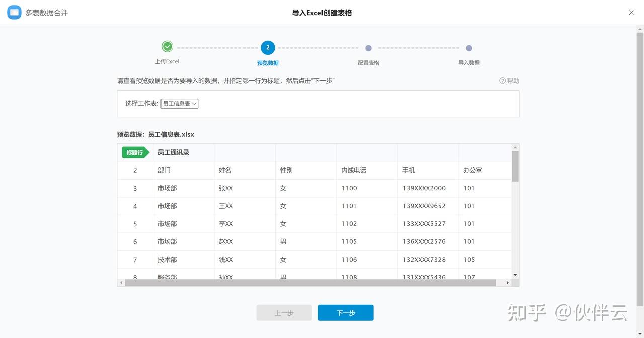
Task: Click the 男 cell in 赵XX row
Action: tap(306, 242)
